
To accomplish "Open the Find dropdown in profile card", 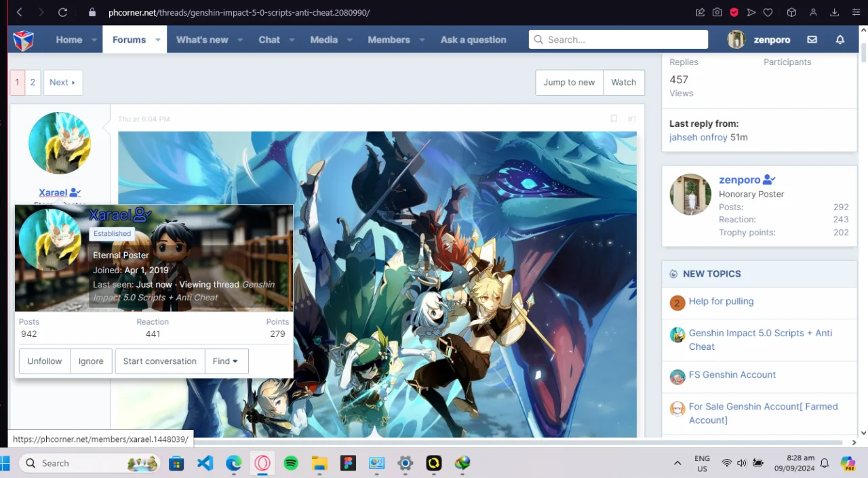I will click(226, 361).
